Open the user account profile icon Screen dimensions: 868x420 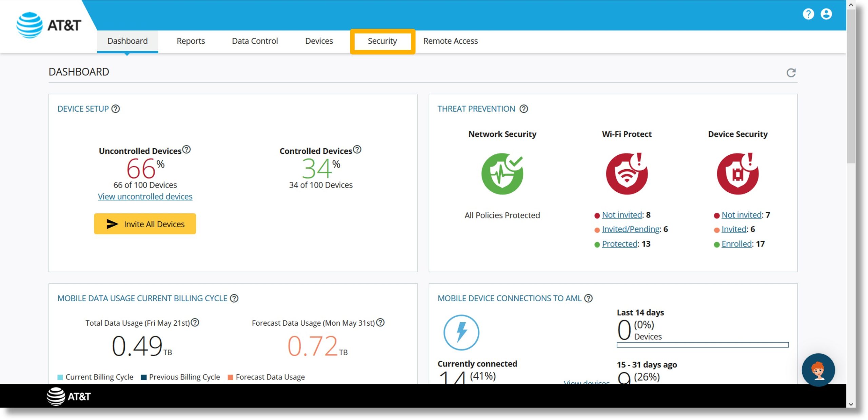click(826, 14)
